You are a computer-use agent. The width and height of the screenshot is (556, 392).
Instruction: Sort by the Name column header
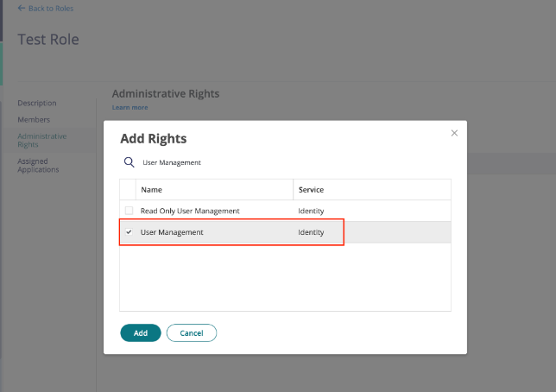(152, 189)
